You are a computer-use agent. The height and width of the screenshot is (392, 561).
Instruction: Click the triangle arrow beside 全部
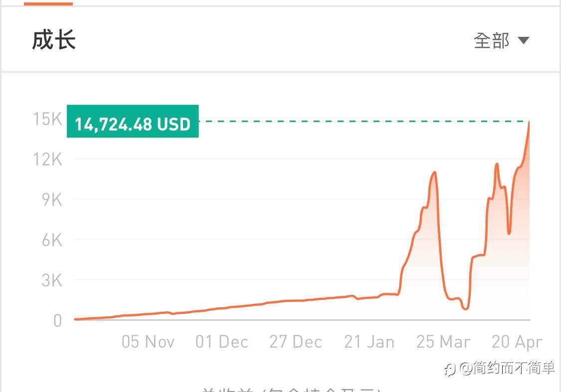[523, 40]
